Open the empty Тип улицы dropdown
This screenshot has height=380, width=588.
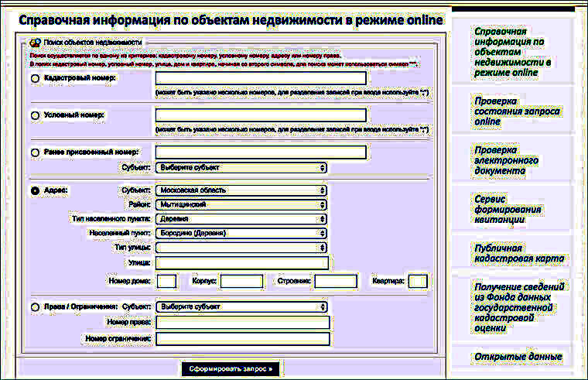point(241,248)
